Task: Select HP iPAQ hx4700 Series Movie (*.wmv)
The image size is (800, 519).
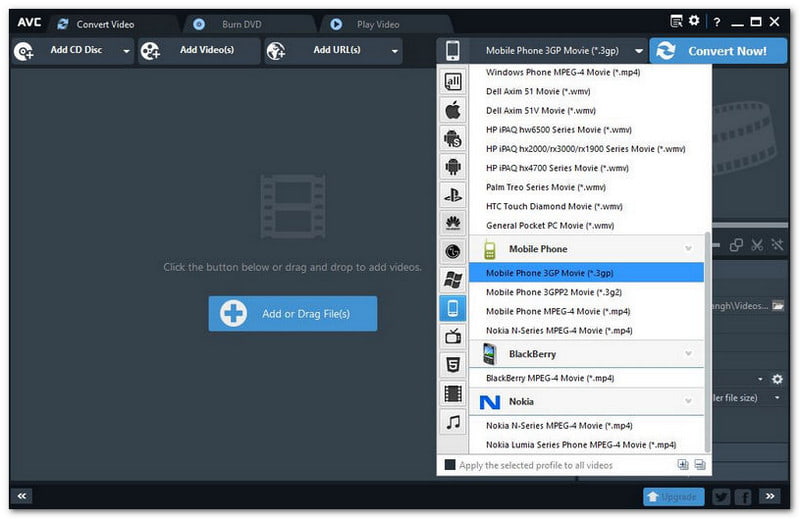Action: point(587,168)
